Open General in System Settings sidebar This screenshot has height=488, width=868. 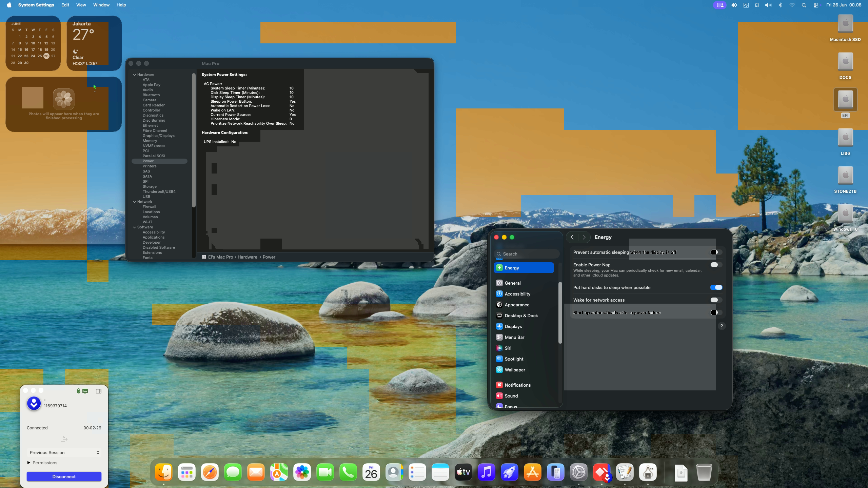tap(524, 283)
